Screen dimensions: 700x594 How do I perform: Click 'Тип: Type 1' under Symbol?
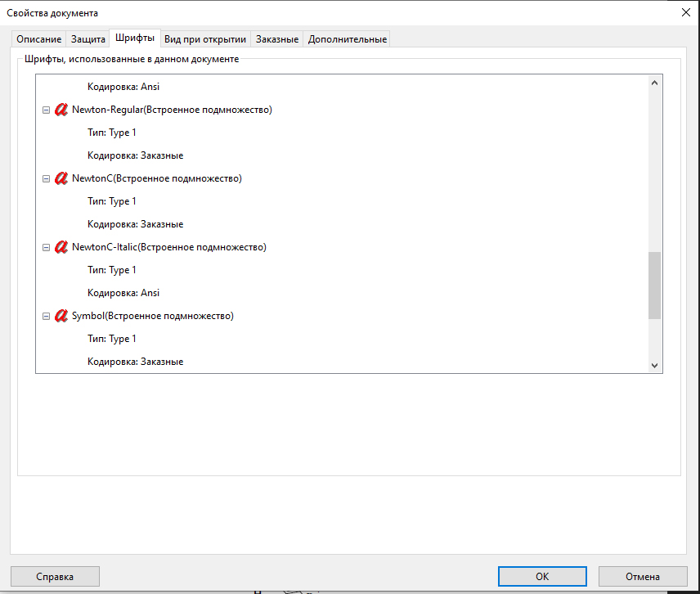[x=111, y=339]
